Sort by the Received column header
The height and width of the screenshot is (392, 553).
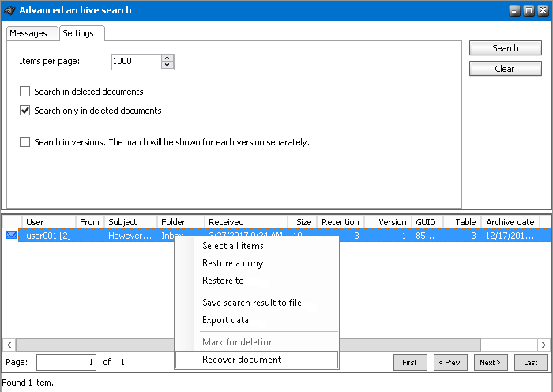(x=246, y=222)
